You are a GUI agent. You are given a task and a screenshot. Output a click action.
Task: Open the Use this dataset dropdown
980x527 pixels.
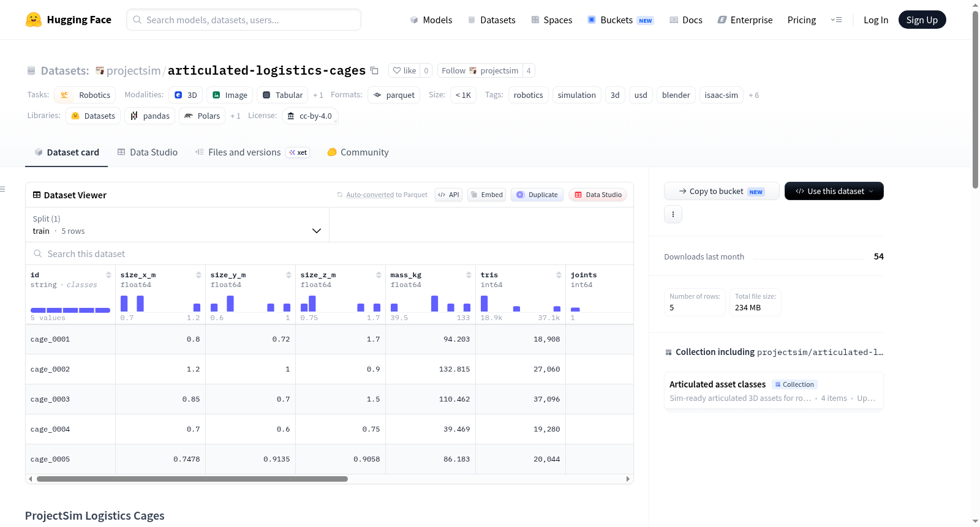pos(834,191)
